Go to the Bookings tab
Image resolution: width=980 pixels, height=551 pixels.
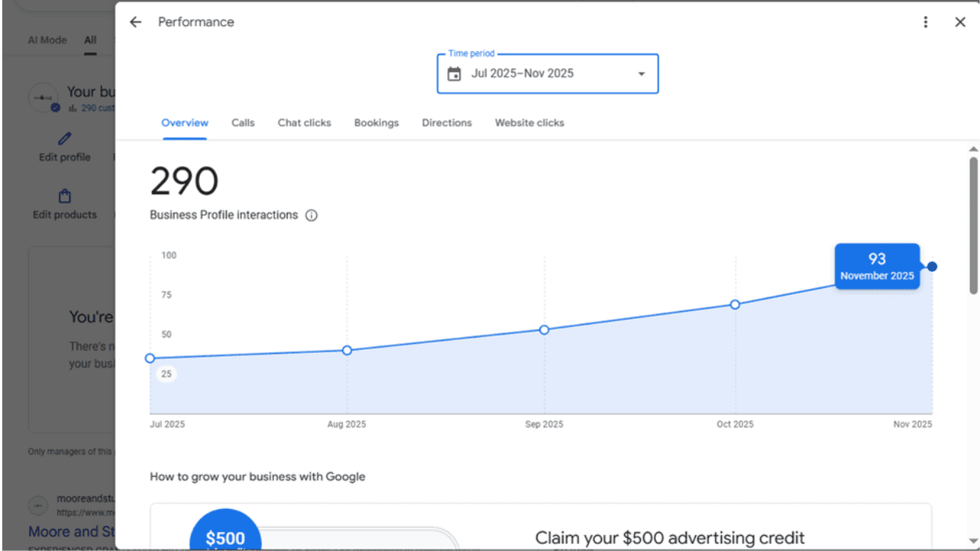pos(376,122)
